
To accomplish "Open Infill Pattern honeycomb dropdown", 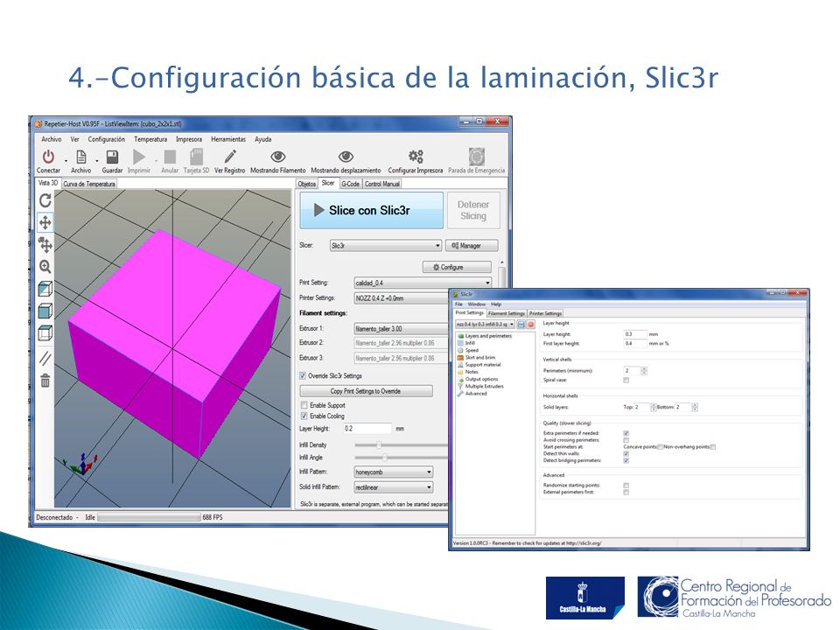I will point(394,472).
